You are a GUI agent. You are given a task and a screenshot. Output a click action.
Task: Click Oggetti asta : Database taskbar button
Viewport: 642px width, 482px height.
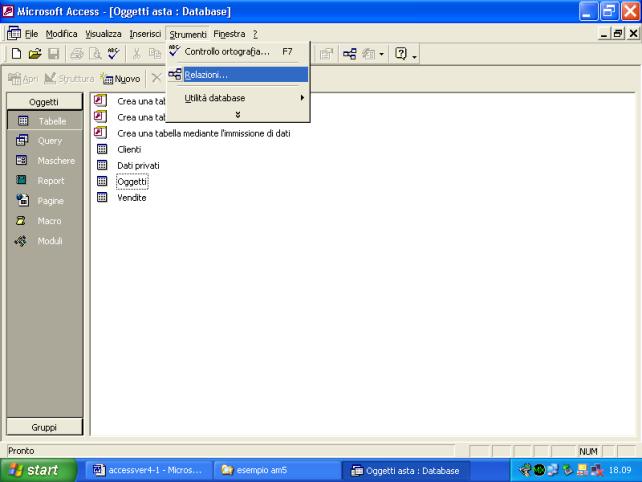406,471
